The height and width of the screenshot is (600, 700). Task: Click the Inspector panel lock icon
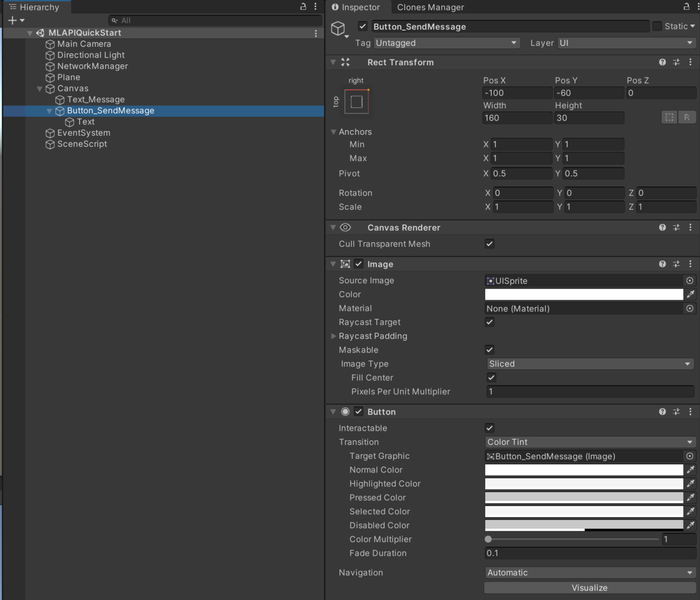(x=687, y=7)
